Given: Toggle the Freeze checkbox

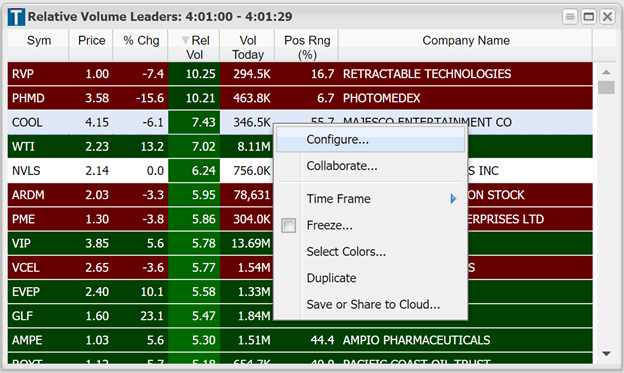Looking at the screenshot, I should tap(289, 225).
